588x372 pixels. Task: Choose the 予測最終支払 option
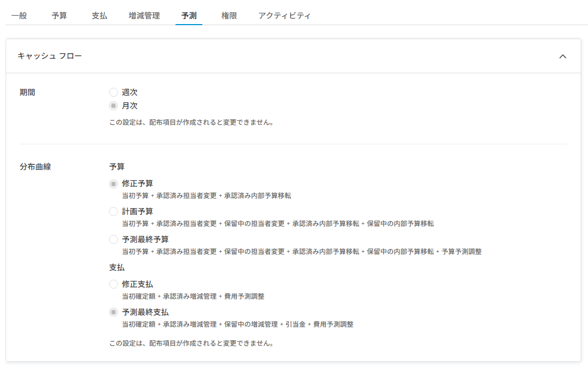pyautogui.click(x=114, y=312)
